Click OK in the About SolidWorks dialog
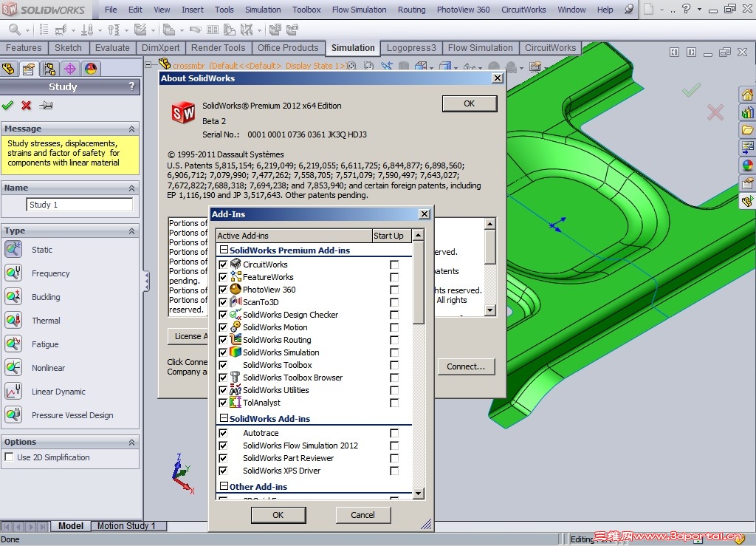 [470, 103]
